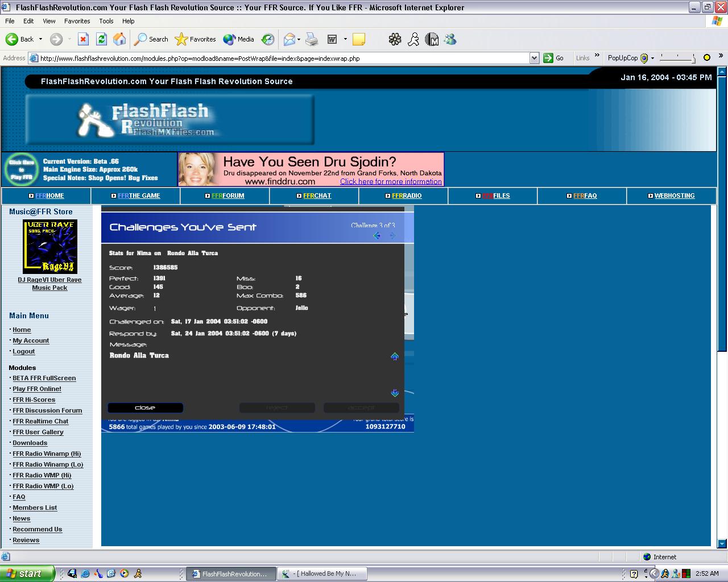Open FFR Hi-Scores module link
Viewport: 728px width, 582px height.
34,400
